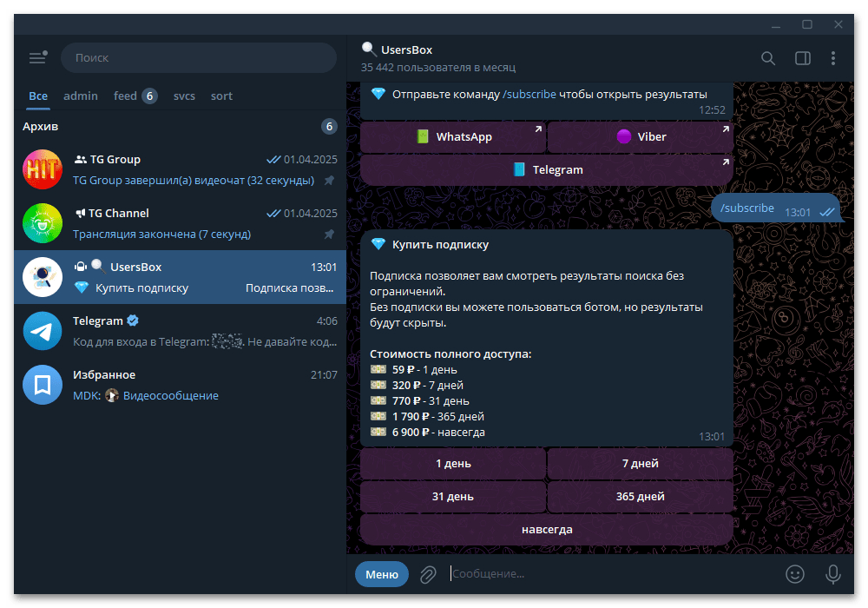
Task: Click the TG Channel green avatar
Action: (x=43, y=223)
